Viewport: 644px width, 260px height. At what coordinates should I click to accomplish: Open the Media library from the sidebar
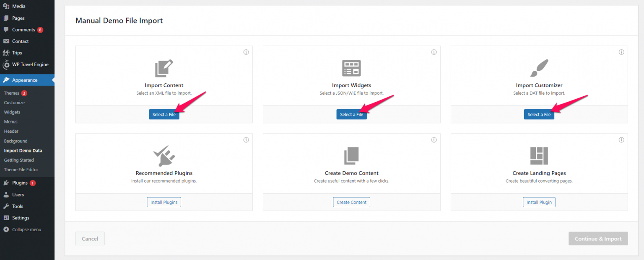tap(6, 6)
